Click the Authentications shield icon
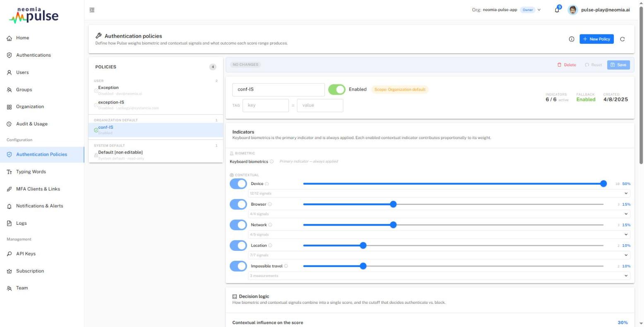 [x=9, y=55]
